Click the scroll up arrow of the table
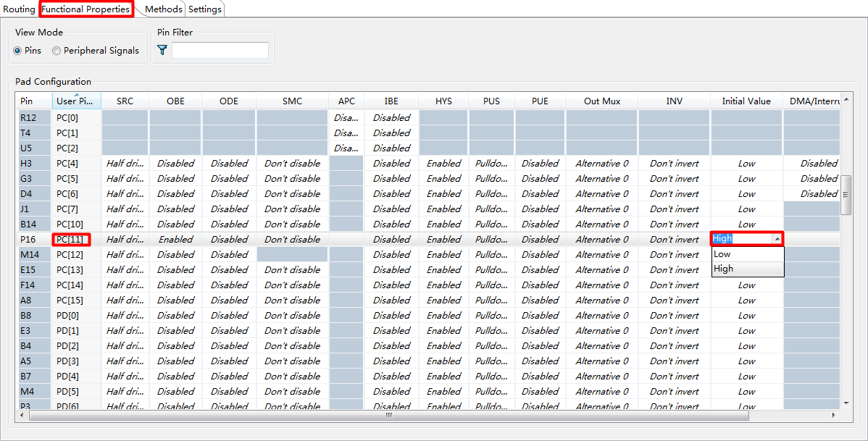 pyautogui.click(x=846, y=100)
